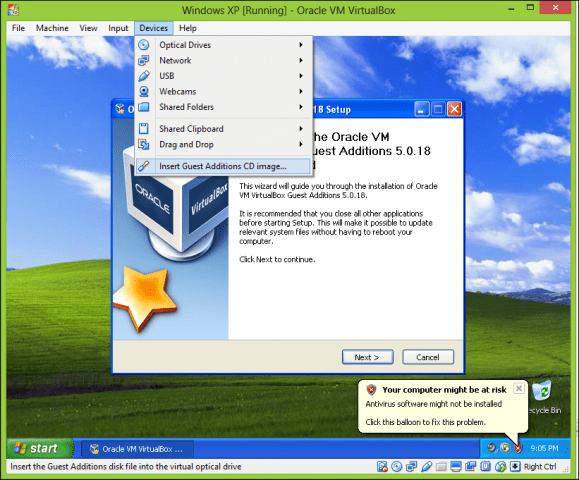The image size is (579, 480).
Task: Open the Input menu
Action: click(x=118, y=28)
